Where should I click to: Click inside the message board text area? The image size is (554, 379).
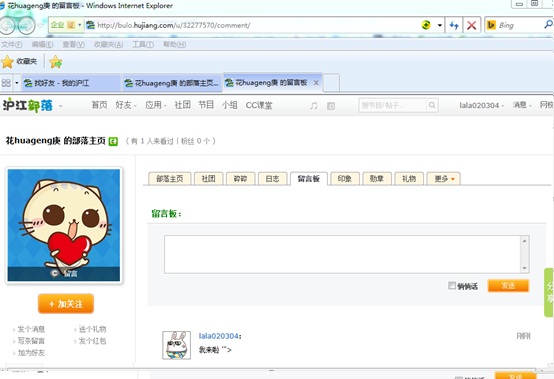[342, 254]
